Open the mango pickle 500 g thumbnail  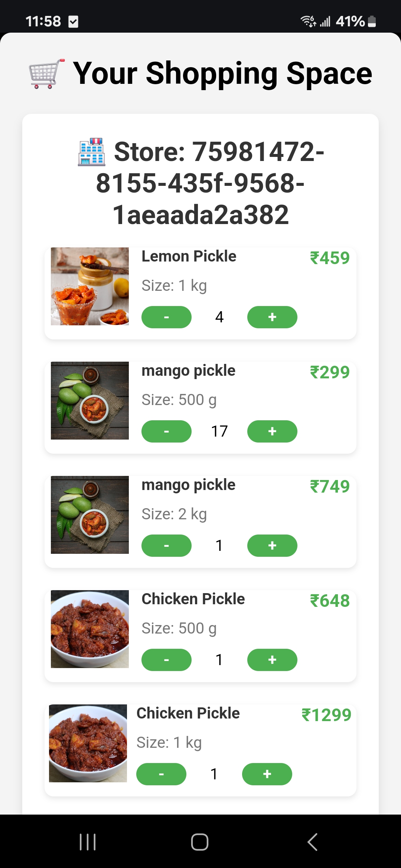coord(90,401)
